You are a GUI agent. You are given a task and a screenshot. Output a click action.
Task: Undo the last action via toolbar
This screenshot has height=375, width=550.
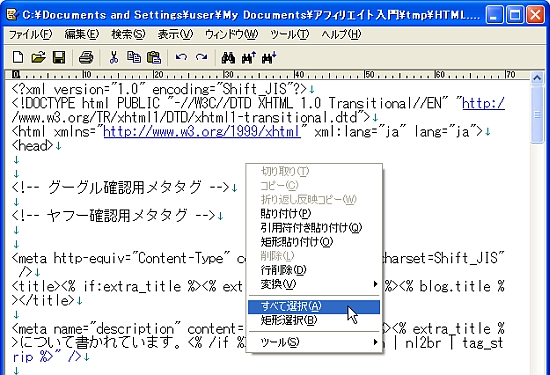(181, 57)
